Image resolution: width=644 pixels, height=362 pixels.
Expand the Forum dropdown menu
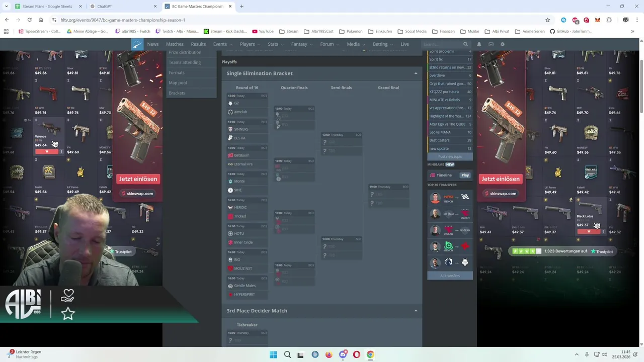[329, 44]
